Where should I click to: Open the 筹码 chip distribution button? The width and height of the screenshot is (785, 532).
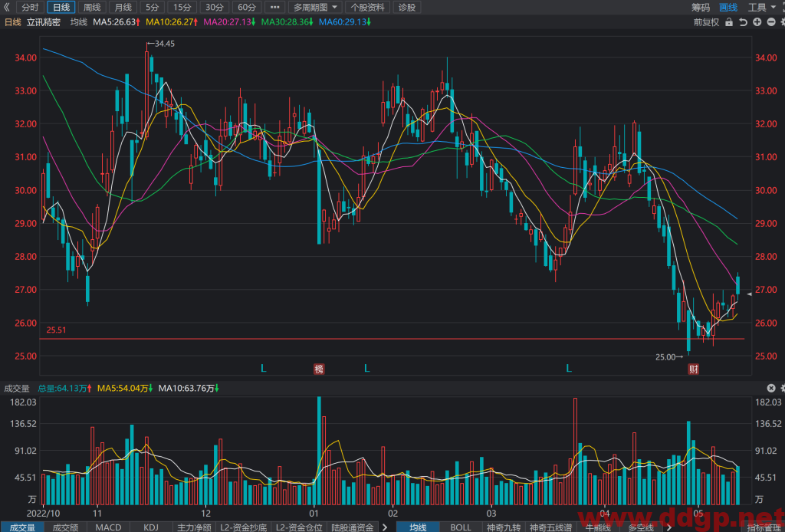pos(701,7)
